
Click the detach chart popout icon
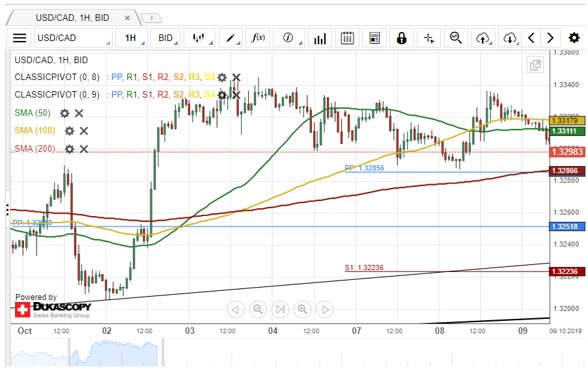[x=535, y=64]
